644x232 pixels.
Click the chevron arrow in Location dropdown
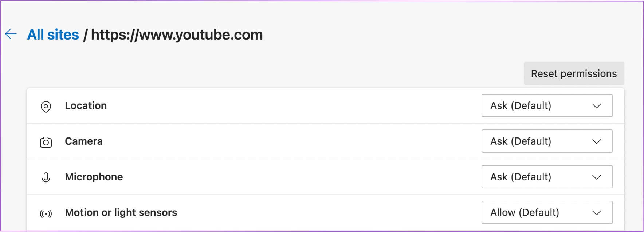[596, 106]
